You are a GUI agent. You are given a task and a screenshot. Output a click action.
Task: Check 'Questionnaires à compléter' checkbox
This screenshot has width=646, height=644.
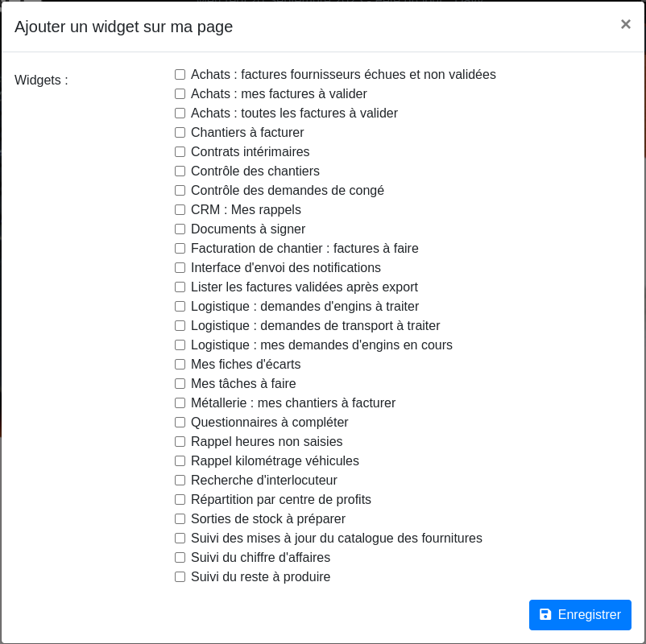click(180, 423)
